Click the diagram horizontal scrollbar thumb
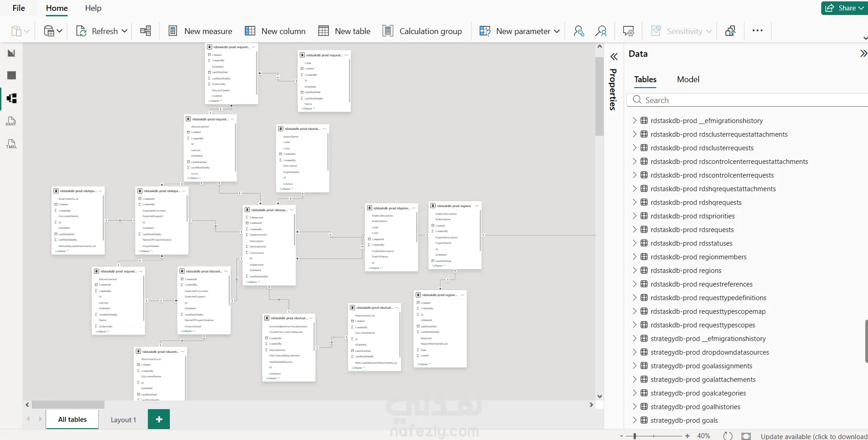 coord(68,404)
